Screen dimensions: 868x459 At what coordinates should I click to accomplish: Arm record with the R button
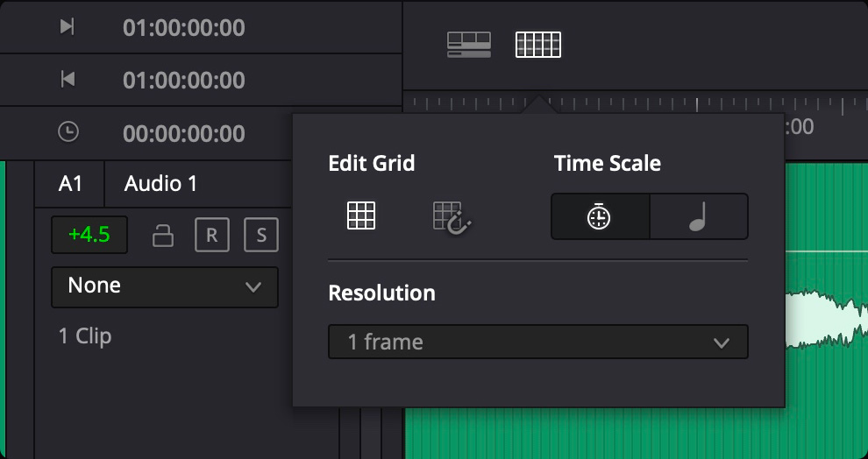coord(211,235)
